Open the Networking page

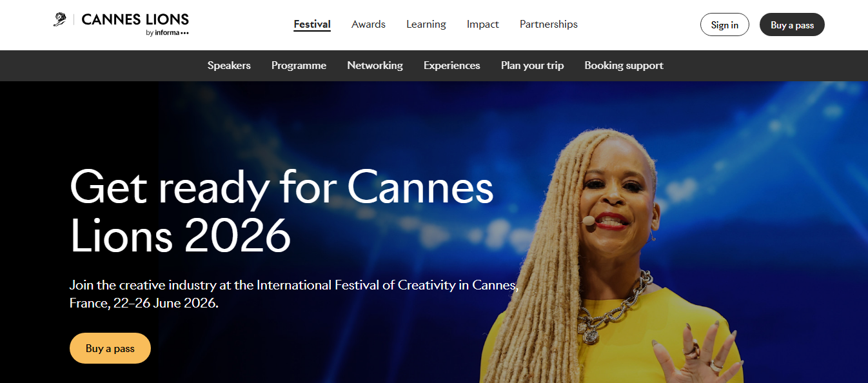click(375, 65)
